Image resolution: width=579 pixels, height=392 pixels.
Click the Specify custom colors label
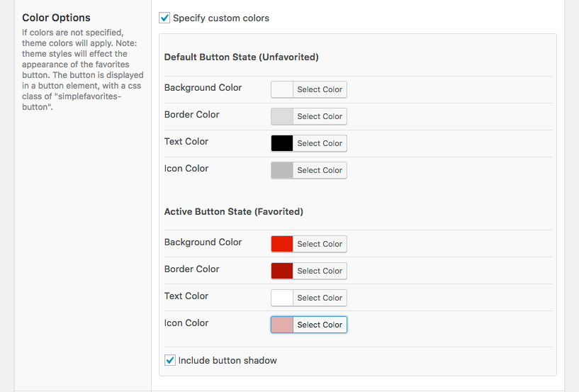click(x=221, y=18)
